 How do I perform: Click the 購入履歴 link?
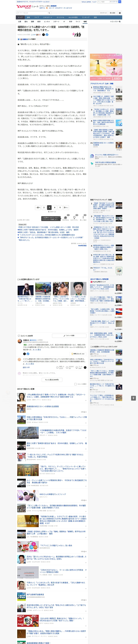point(112,13)
